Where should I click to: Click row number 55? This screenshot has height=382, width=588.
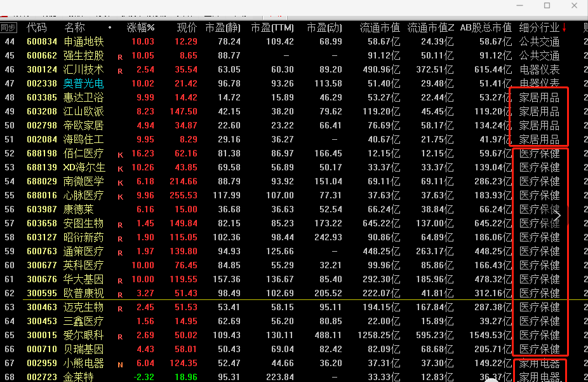(10, 196)
